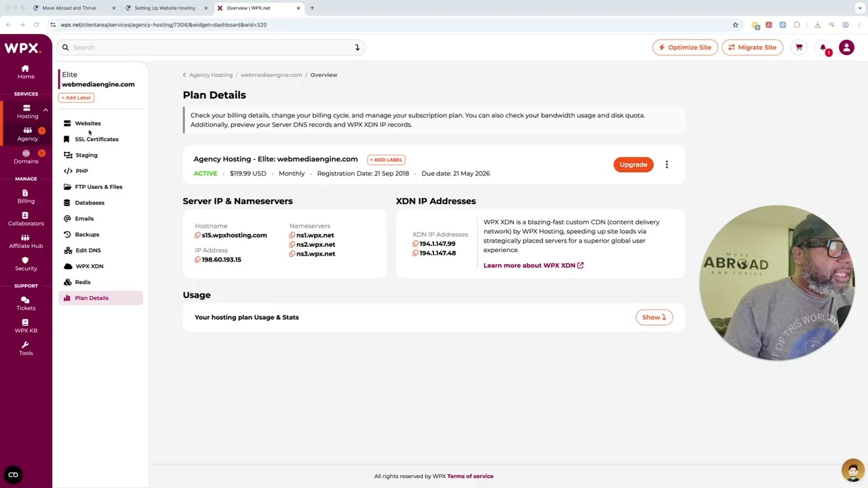The width and height of the screenshot is (868, 488).
Task: Click the search input field
Action: click(210, 47)
